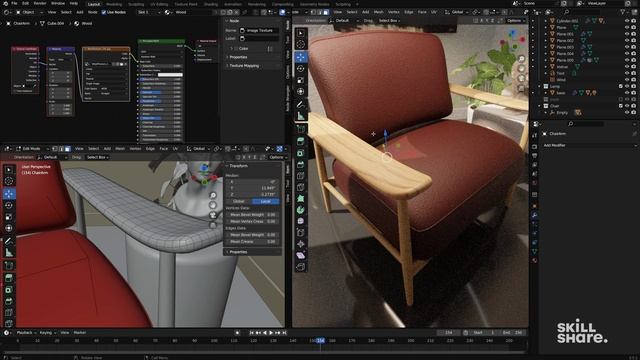Expand the Texture Mapping panel
Image resolution: width=640 pixels, height=360 pixels.
244,66
